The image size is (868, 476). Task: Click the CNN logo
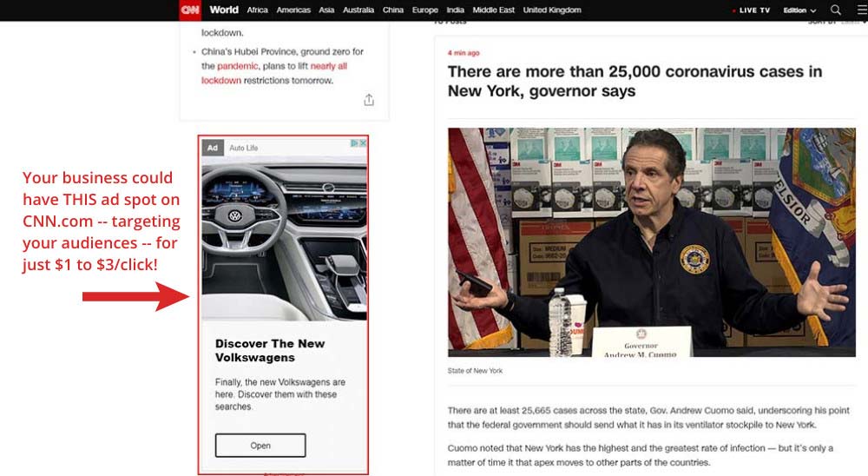pos(190,10)
